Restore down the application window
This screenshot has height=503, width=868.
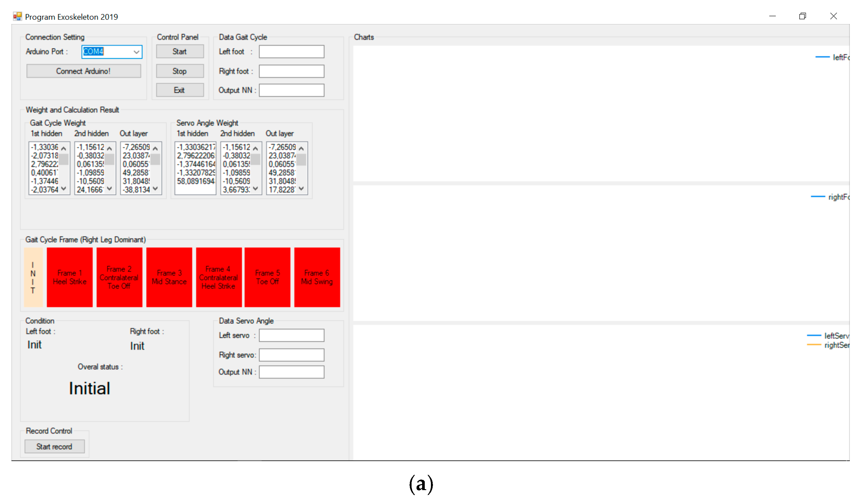click(803, 16)
